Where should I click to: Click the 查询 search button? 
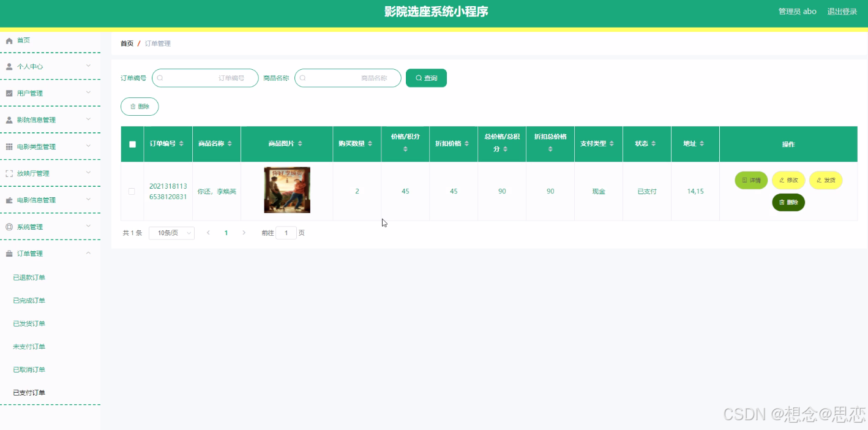426,78
